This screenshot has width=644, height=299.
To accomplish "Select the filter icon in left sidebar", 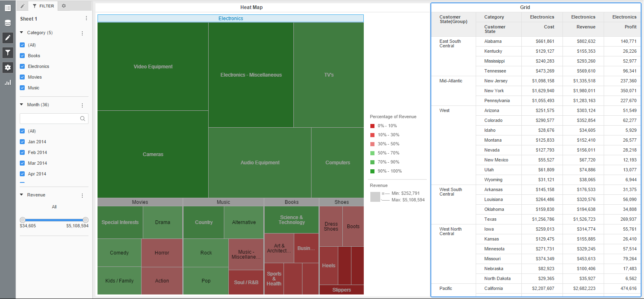I will [7, 52].
